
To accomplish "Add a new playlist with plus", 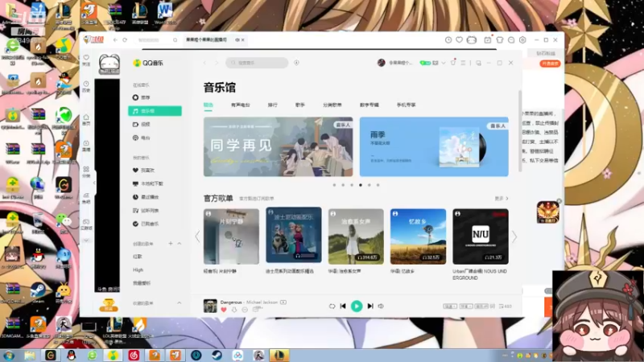I will 171,244.
